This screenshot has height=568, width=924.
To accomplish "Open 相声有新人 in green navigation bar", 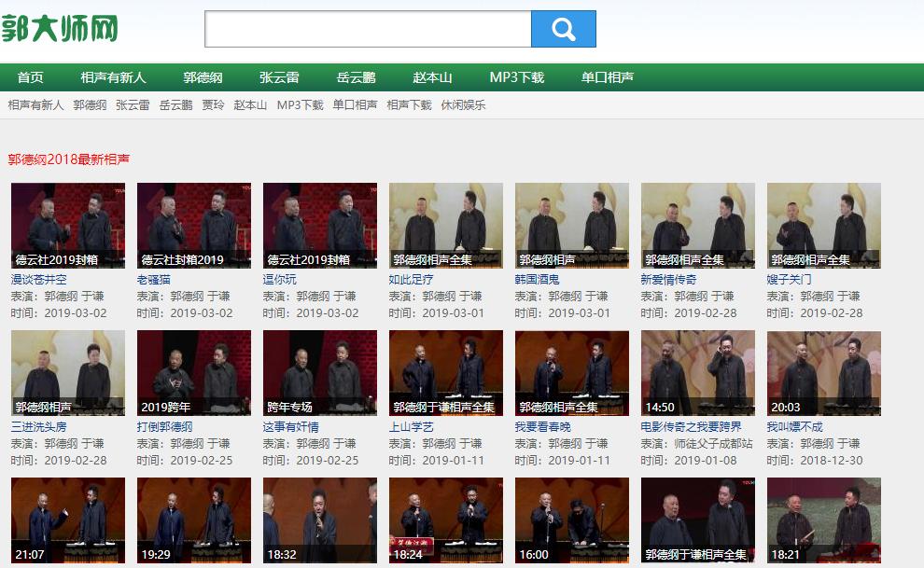I will pyautogui.click(x=113, y=77).
